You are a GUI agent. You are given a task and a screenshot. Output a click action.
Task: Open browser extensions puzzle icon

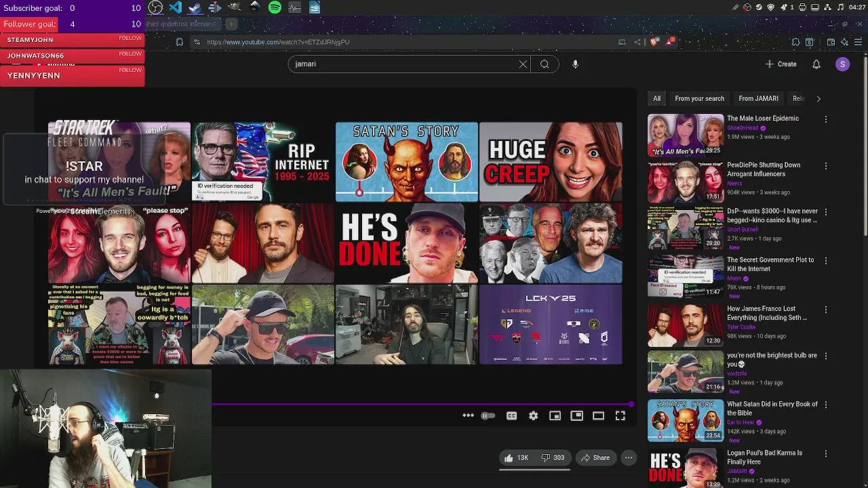tap(796, 42)
